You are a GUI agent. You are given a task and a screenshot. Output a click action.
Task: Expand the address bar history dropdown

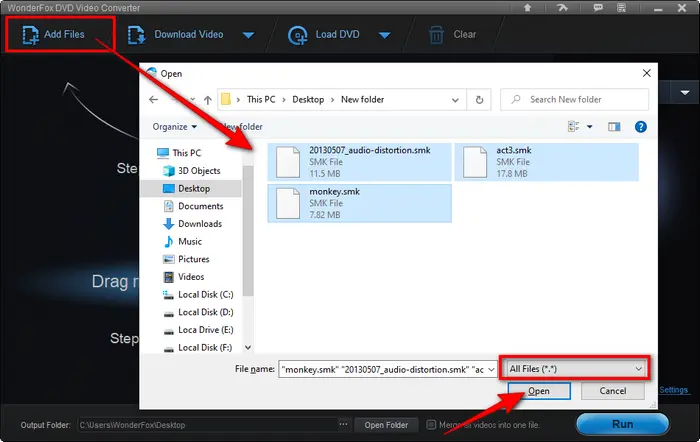(x=455, y=100)
